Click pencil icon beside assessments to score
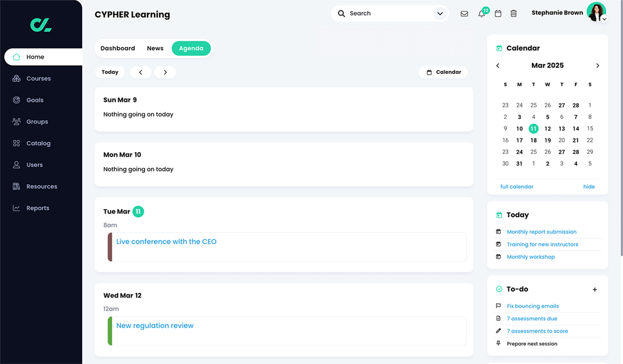623x364 pixels. click(498, 331)
